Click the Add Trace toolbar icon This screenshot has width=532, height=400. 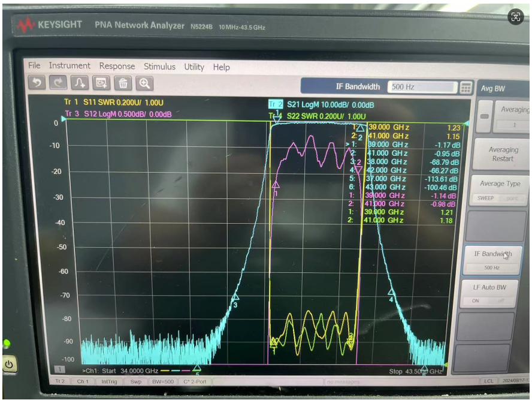(80, 83)
